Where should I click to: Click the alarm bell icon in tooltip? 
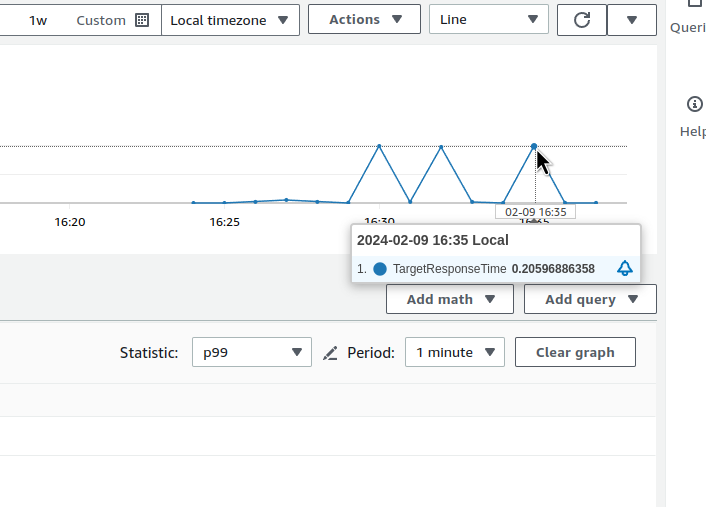tap(625, 268)
